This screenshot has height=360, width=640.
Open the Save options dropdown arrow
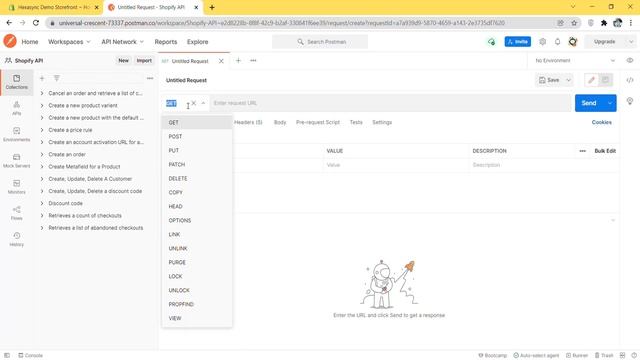click(568, 80)
